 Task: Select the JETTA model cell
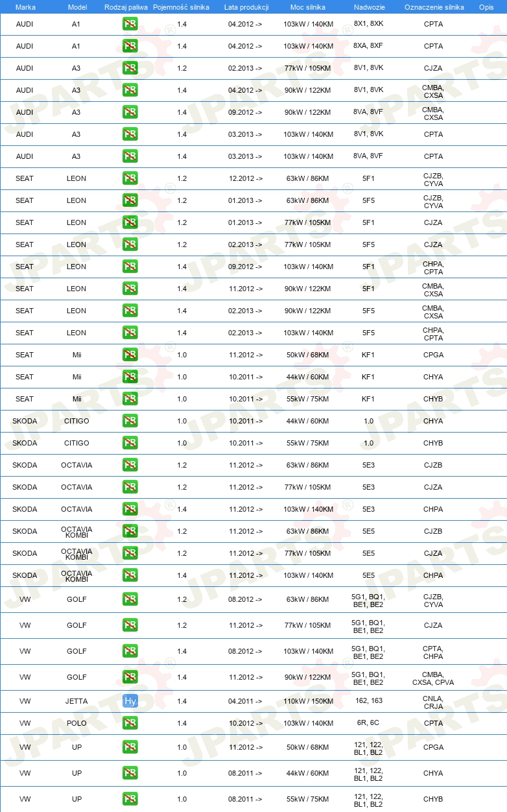tap(77, 701)
